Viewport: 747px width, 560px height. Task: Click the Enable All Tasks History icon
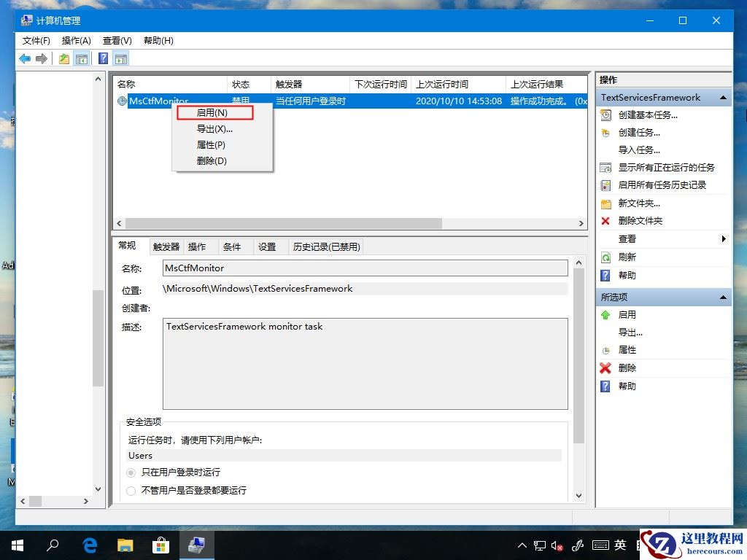tap(605, 184)
